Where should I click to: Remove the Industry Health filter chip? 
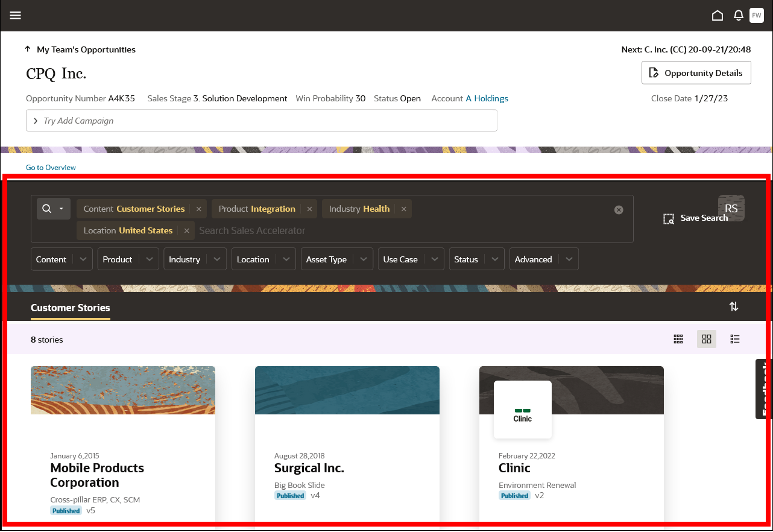[403, 209]
